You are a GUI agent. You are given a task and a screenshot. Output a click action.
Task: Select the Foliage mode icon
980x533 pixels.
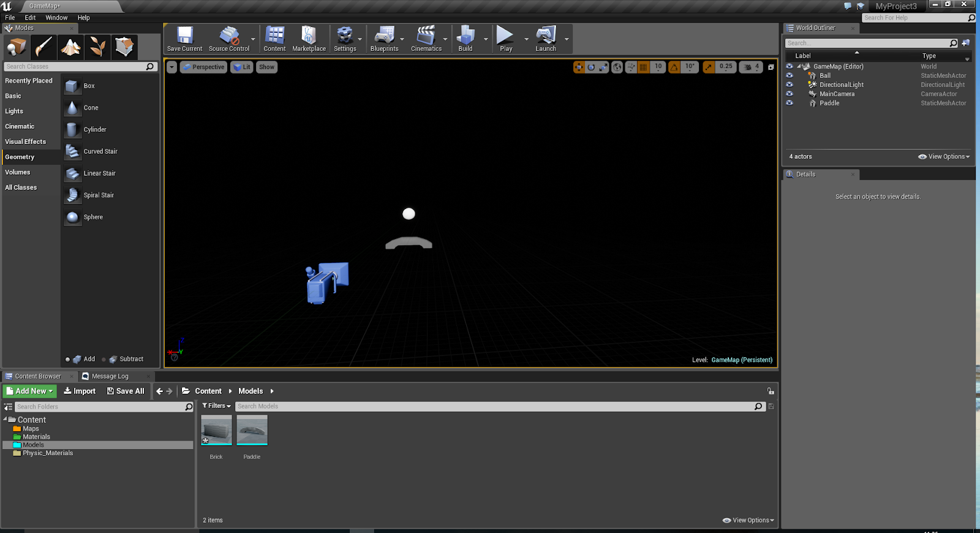(97, 47)
